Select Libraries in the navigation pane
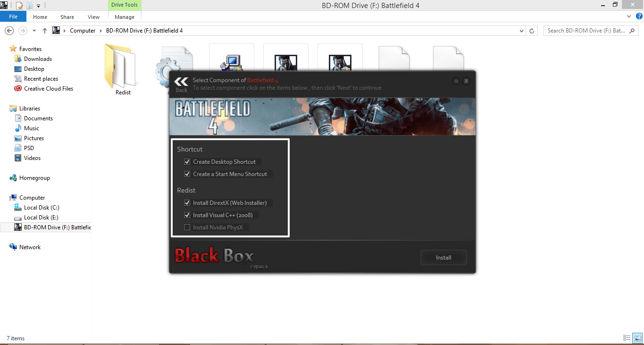Viewport: 644px width, 345px height. pyautogui.click(x=30, y=109)
